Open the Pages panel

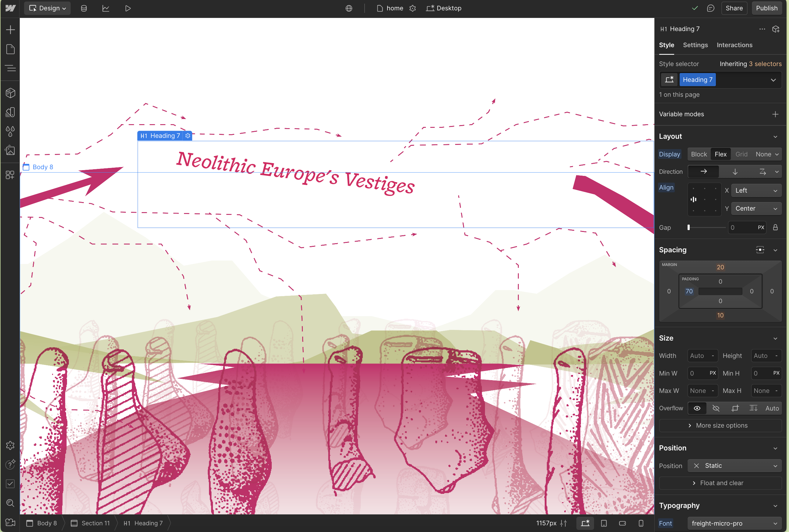[10, 49]
